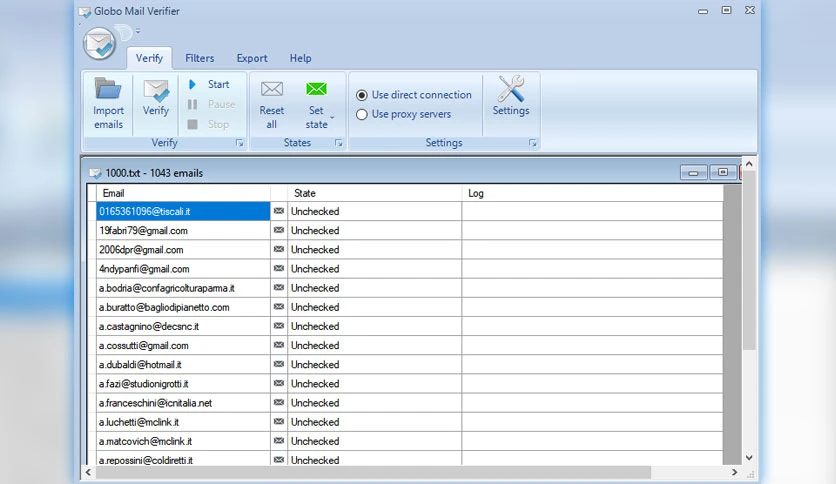The width and height of the screenshot is (836, 484).
Task: Select email 4ndypanfi@gmail.com
Action: click(x=183, y=269)
